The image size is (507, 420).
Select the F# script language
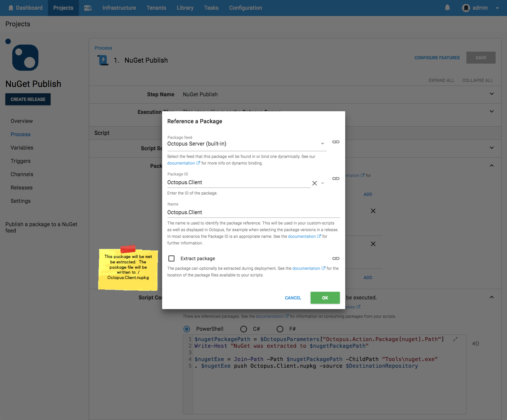[280, 329]
